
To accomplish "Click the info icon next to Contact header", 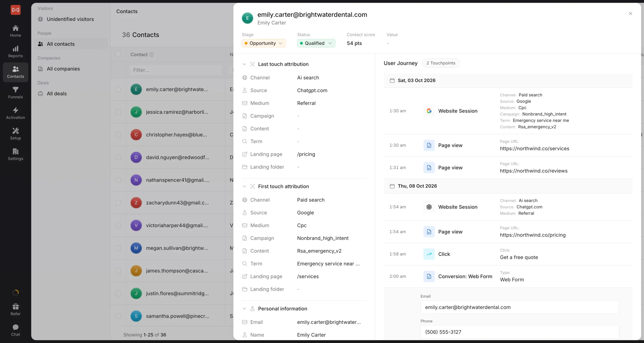I will [x=152, y=54].
